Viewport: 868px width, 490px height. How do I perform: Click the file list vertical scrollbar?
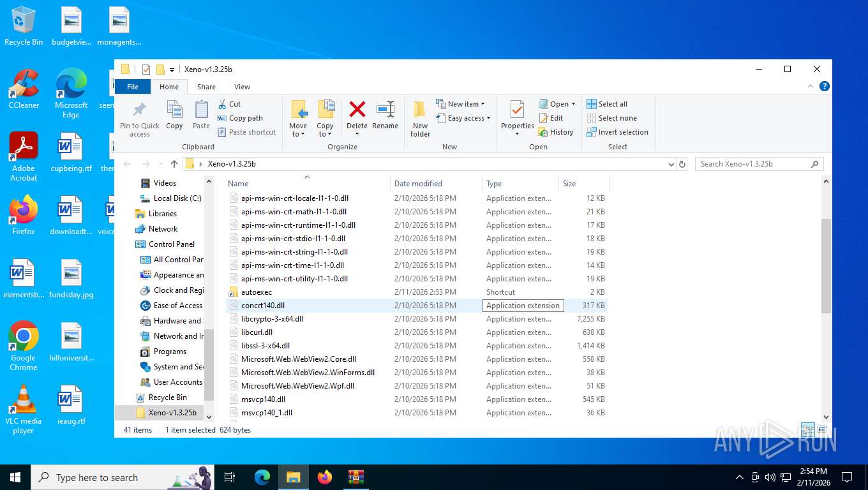click(x=826, y=265)
